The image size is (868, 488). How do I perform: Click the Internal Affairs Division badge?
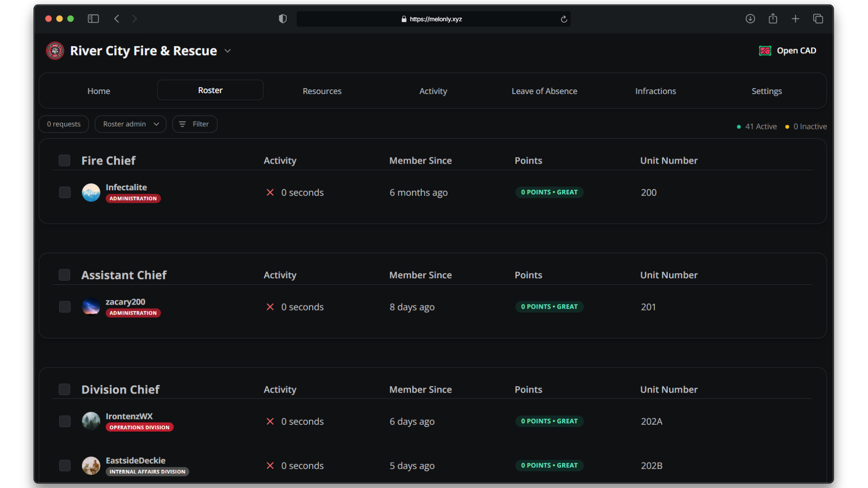click(x=147, y=471)
